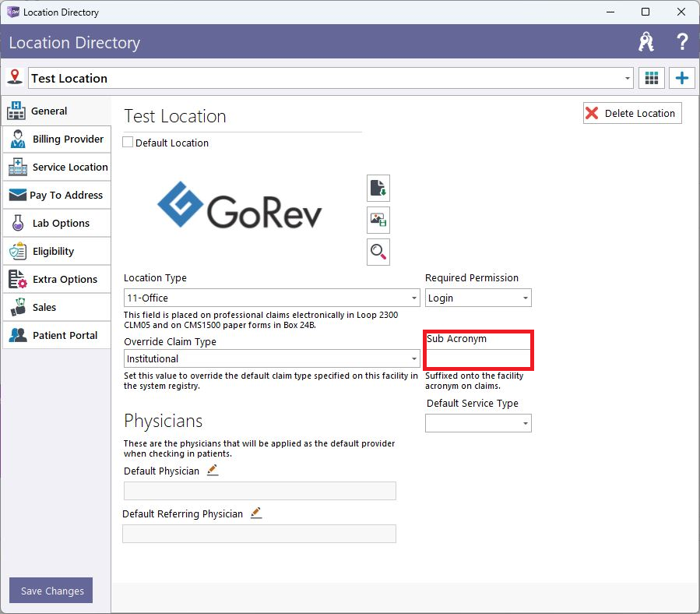Open help via the question mark icon
Image resolution: width=700 pixels, height=614 pixels.
click(681, 42)
